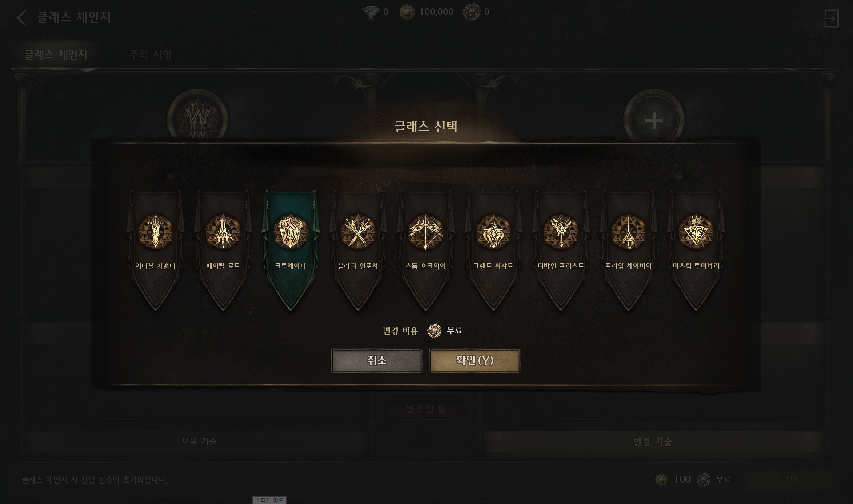Click the 구매 purchase button

click(789, 480)
